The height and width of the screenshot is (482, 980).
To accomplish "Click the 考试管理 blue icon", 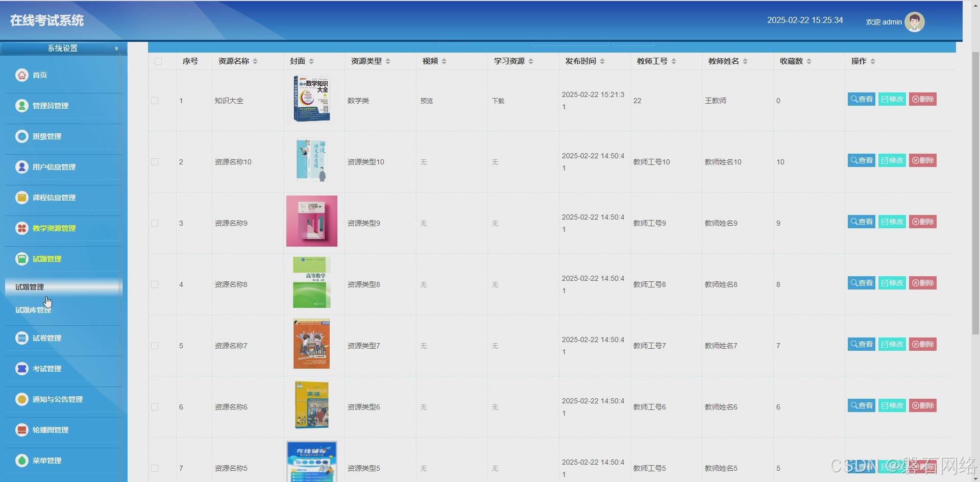I will [x=21, y=369].
